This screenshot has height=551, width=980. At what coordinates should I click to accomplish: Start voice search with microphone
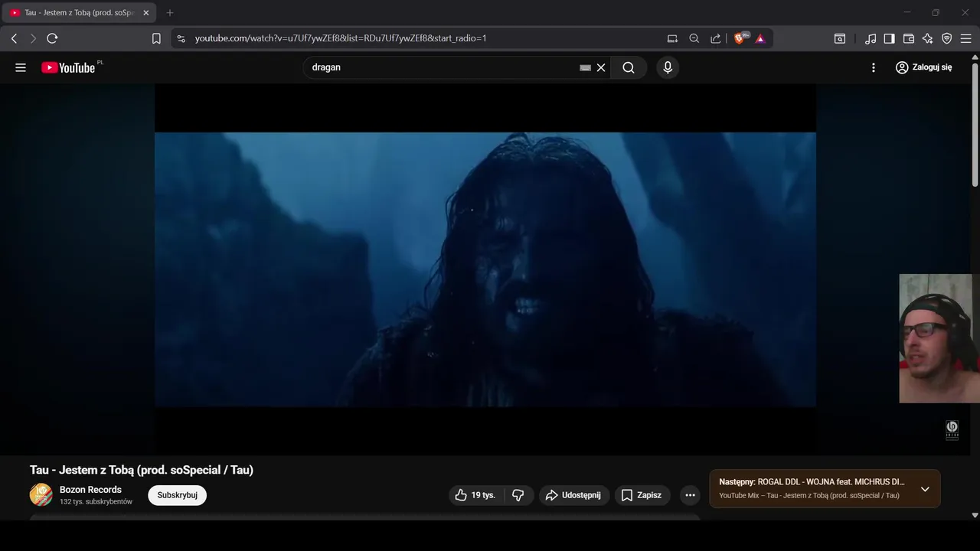[668, 67]
